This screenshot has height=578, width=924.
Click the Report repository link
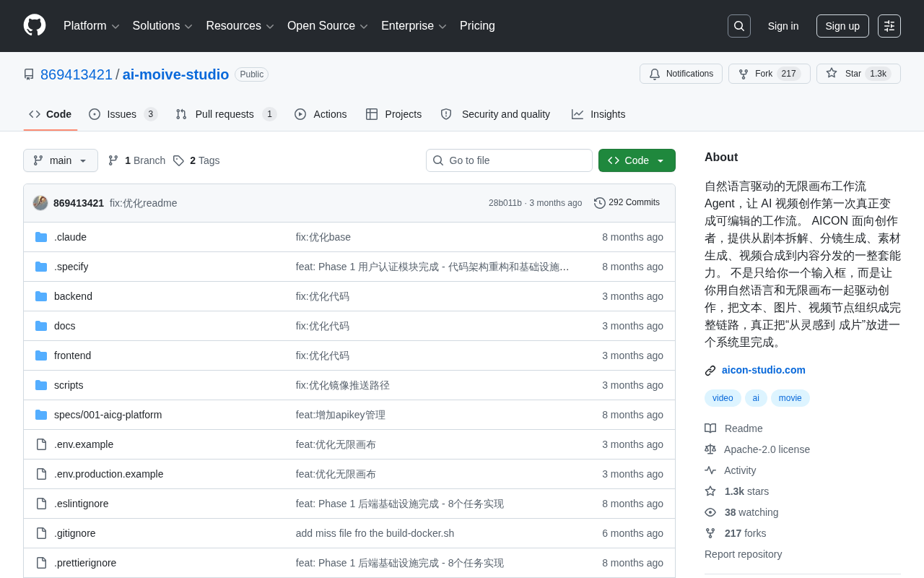(x=743, y=554)
